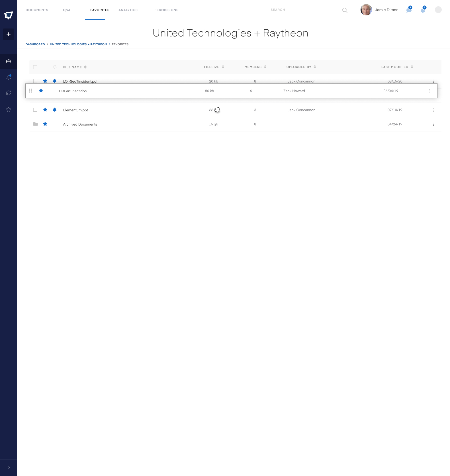Toggle bell alert for Elementum.ppt
Viewport: 450px width, 476px height.
pyautogui.click(x=55, y=110)
